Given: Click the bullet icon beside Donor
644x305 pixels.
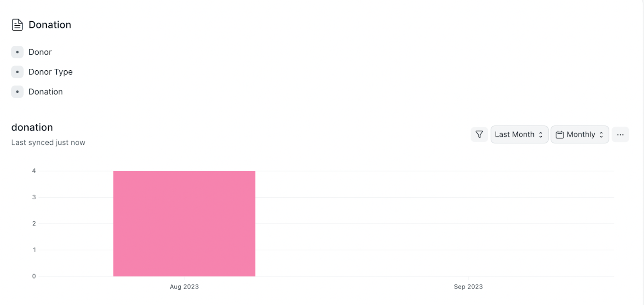Looking at the screenshot, I should pos(17,52).
